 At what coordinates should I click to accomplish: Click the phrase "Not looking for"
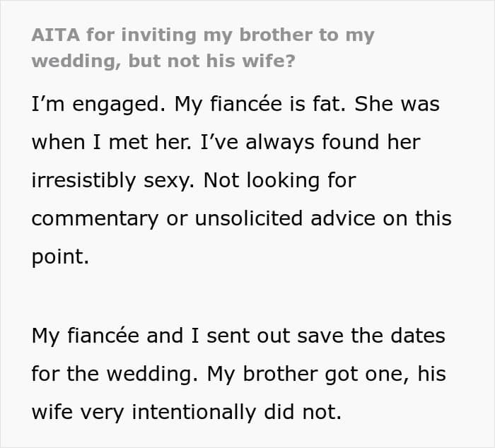[280, 180]
